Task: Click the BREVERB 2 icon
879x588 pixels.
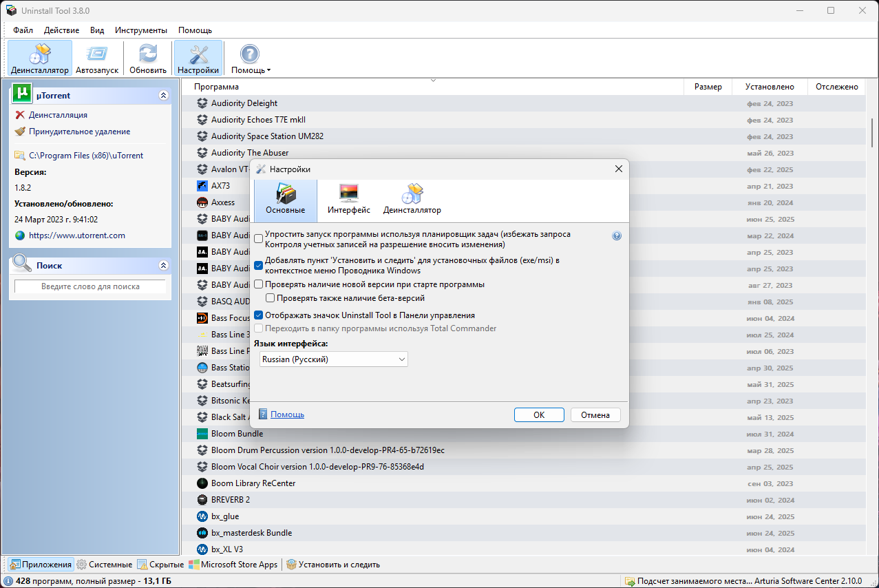Action: pos(202,500)
